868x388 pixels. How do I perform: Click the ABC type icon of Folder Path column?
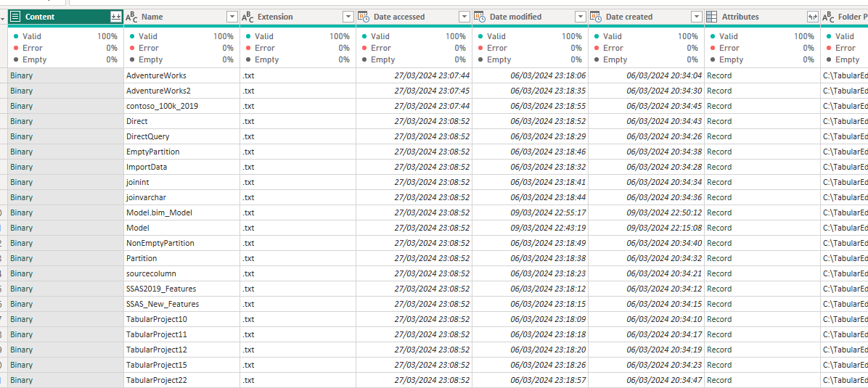[x=829, y=17]
